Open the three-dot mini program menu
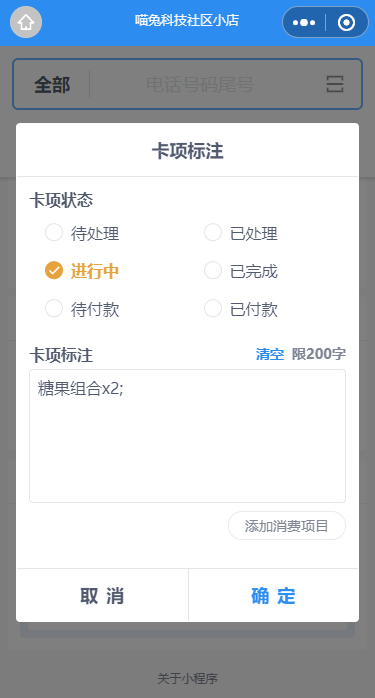 click(304, 22)
